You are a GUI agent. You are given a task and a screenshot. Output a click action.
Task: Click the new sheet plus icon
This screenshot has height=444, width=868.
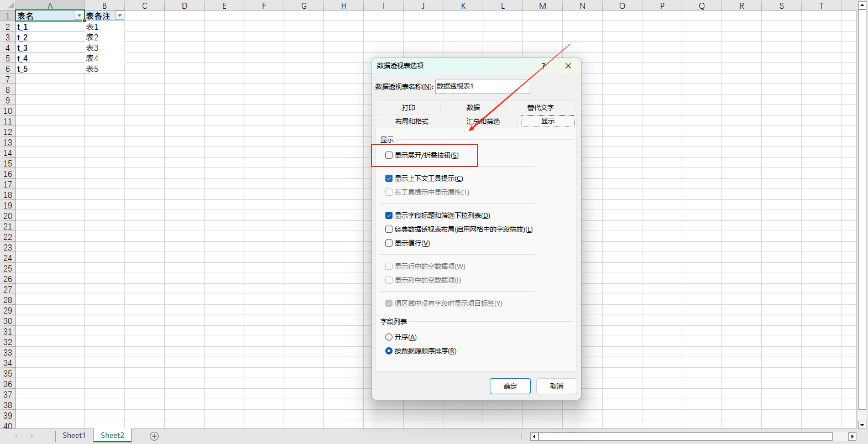(x=154, y=436)
